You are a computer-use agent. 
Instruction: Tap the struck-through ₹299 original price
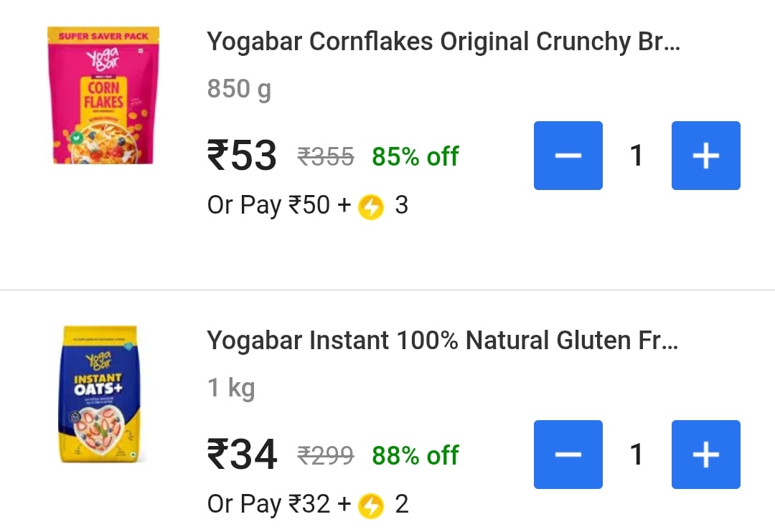(326, 455)
